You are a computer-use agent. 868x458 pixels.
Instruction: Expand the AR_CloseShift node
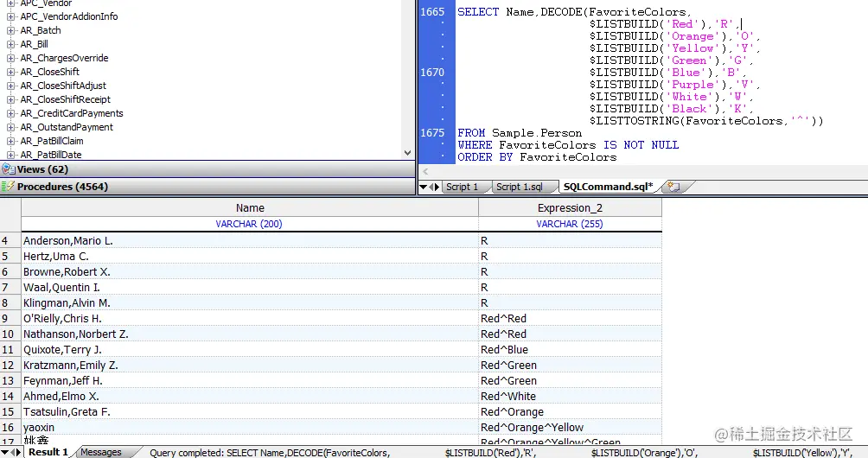tap(10, 72)
